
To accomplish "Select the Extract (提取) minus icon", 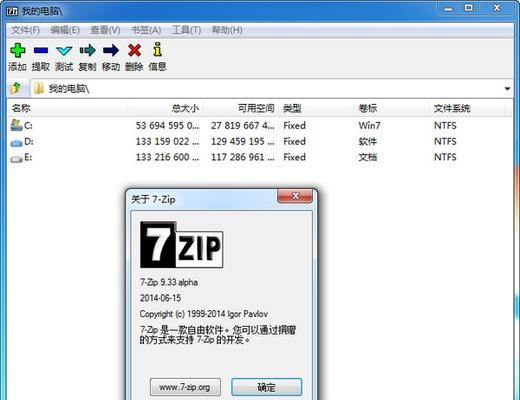I will [x=41, y=50].
